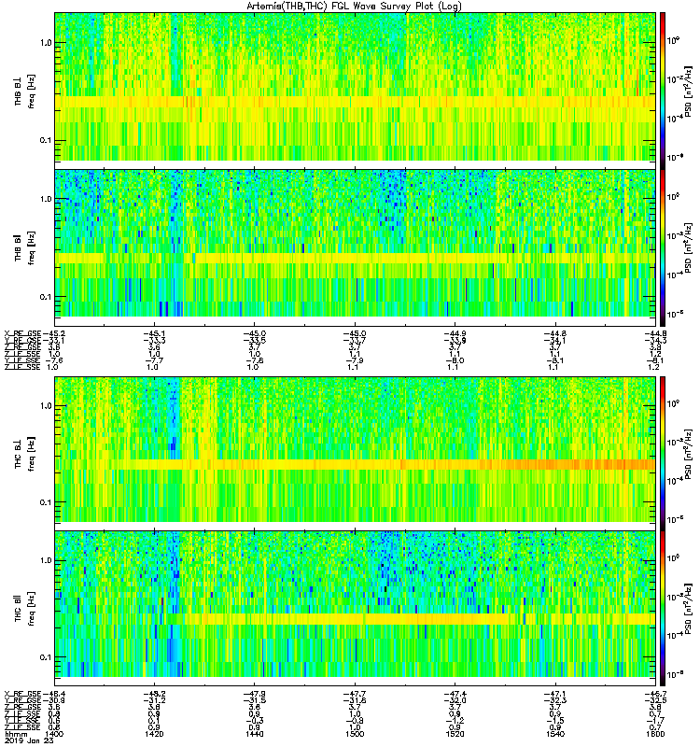Image resolution: width=700 pixels, height=747 pixels.
Task: Click the Y_LE_SSE value '-1.2' under 1520
Action: (x=455, y=721)
